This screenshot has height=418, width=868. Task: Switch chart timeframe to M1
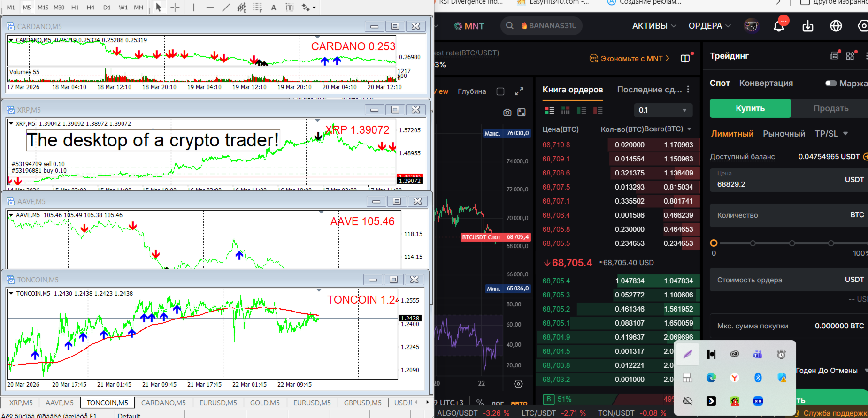pos(11,7)
